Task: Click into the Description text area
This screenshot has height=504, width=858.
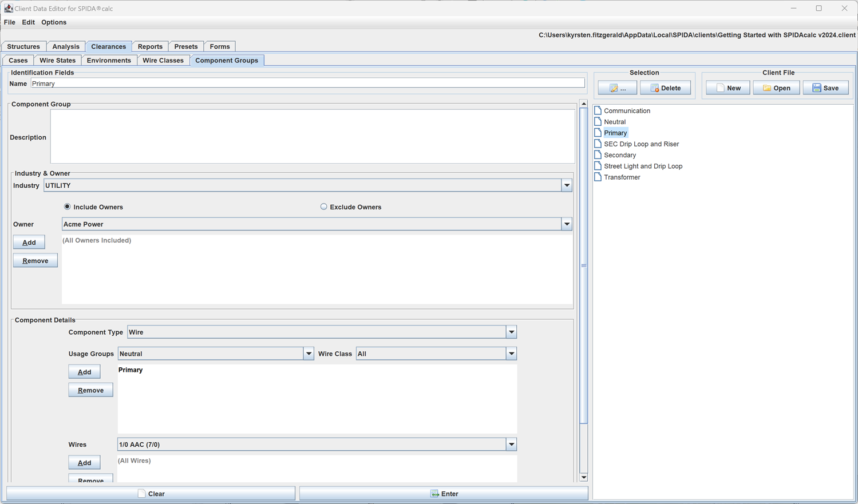Action: 313,137
